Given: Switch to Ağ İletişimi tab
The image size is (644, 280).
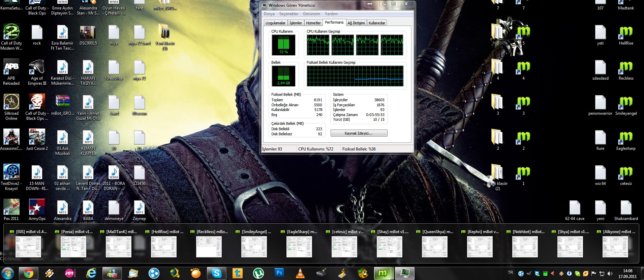Looking at the screenshot, I should (x=356, y=23).
